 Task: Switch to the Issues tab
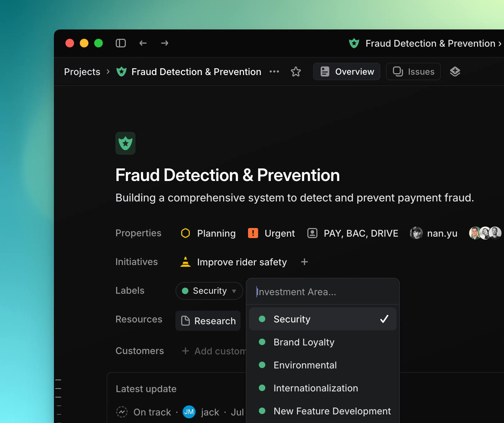[x=413, y=71]
